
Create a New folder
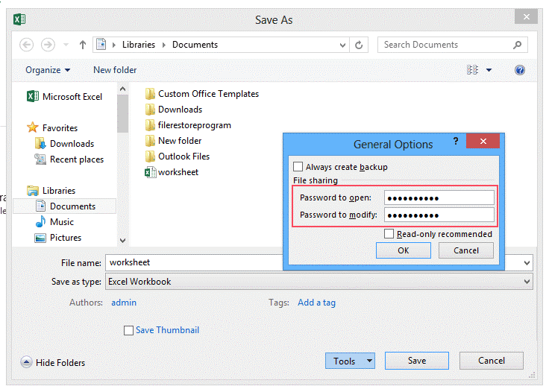115,70
